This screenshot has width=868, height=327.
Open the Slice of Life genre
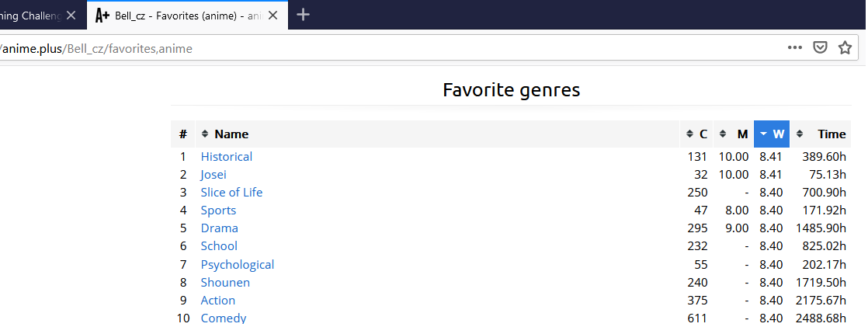pos(231,193)
